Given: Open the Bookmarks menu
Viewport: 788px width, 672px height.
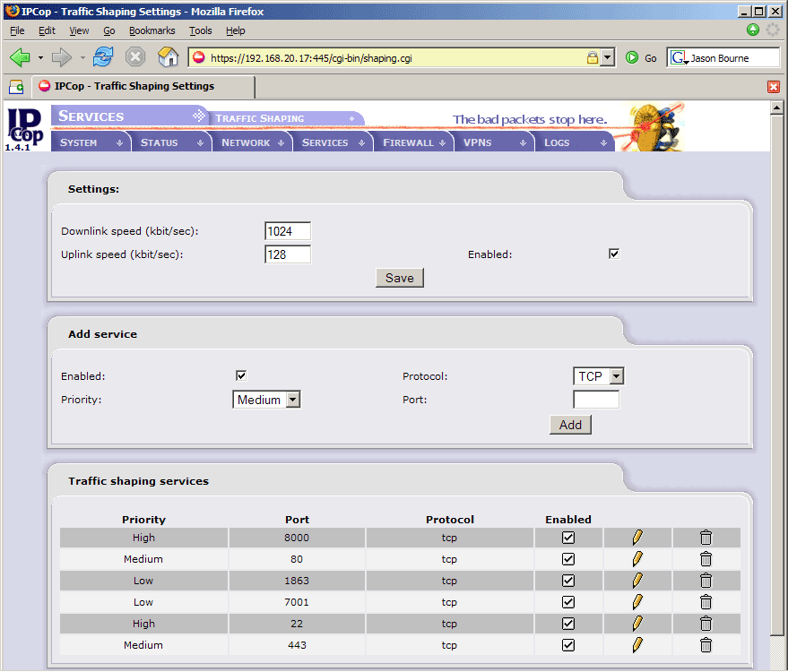Looking at the screenshot, I should 152,30.
